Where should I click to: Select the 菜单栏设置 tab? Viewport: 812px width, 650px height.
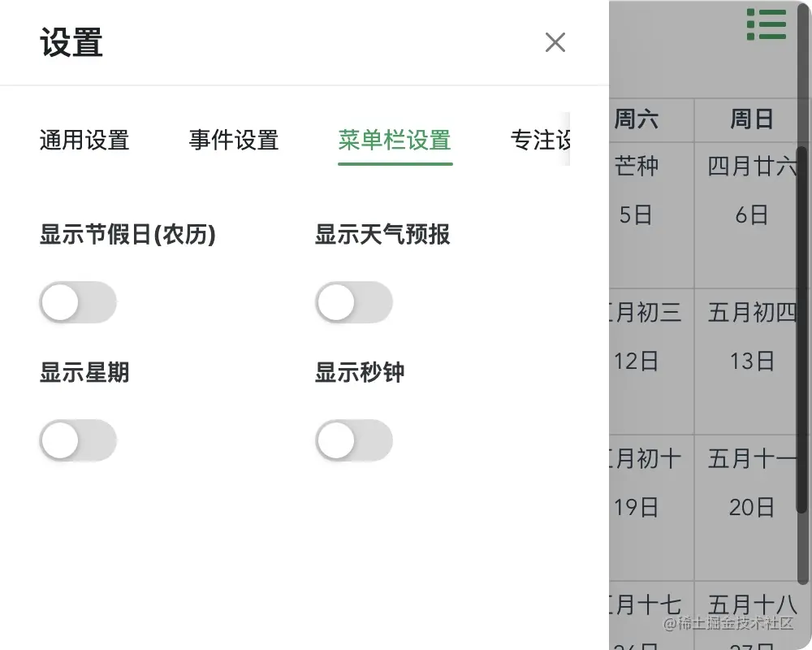click(395, 141)
